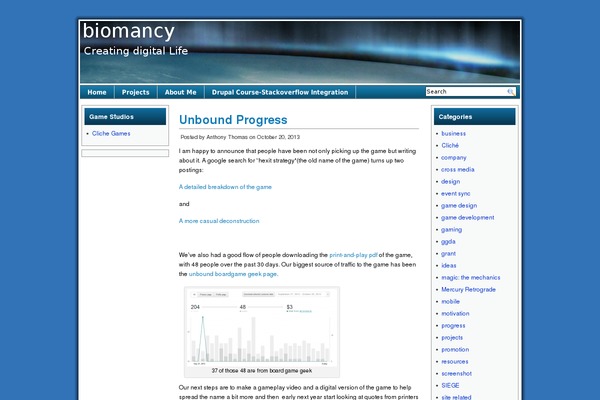
Task: Select the ideas category
Action: pos(448,266)
